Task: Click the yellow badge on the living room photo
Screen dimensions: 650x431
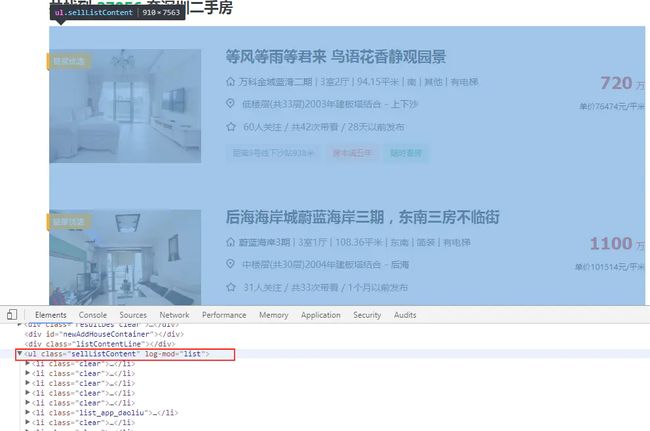Action: tap(68, 222)
